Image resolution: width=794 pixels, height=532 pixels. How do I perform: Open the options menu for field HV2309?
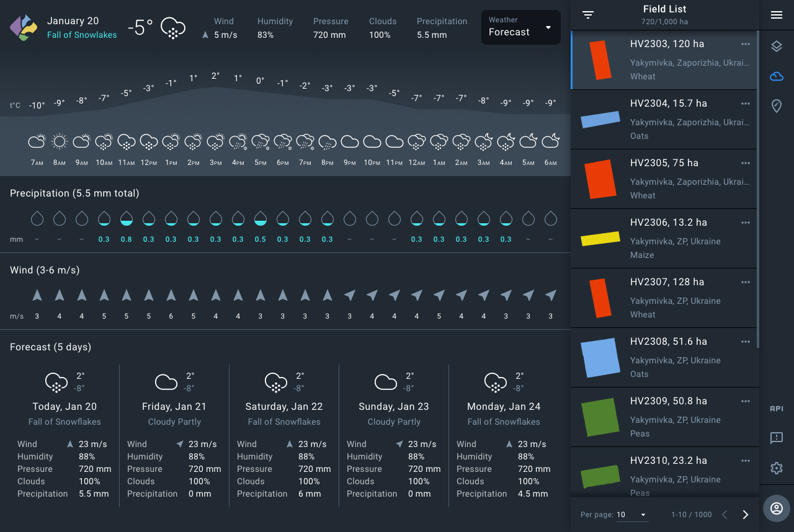tap(745, 401)
